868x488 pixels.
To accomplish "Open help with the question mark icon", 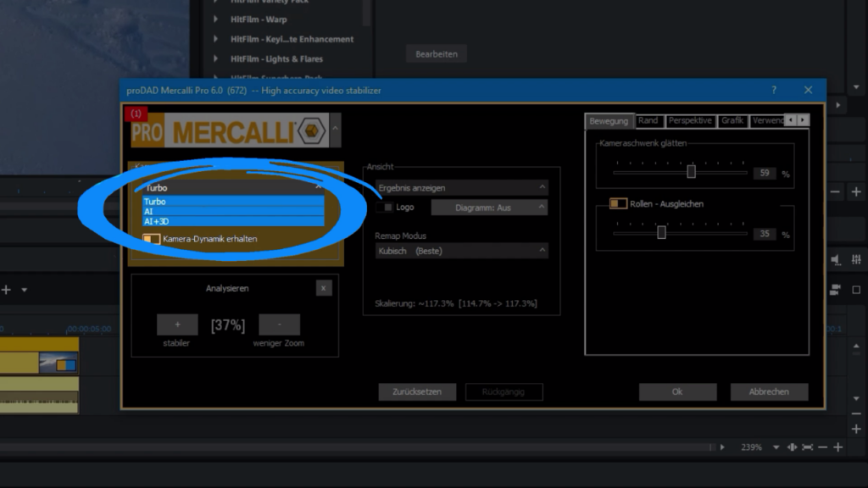I will pyautogui.click(x=774, y=90).
